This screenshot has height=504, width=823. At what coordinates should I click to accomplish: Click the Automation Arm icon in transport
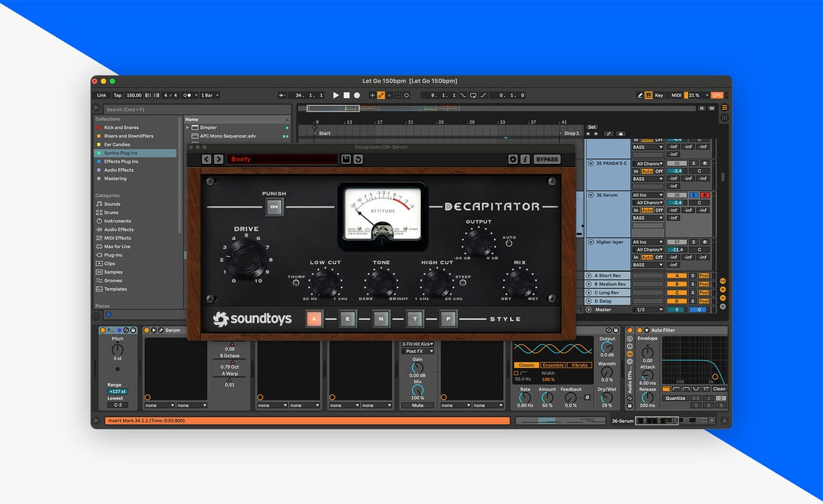click(381, 95)
